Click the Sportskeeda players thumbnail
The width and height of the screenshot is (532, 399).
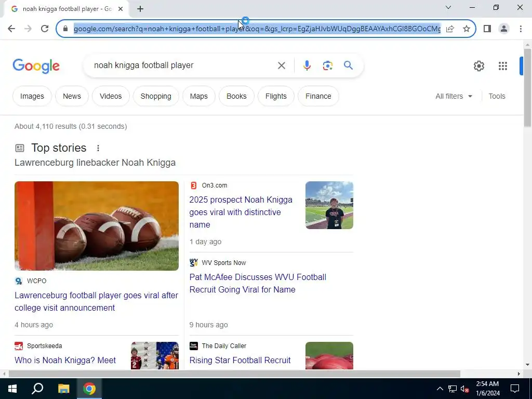coord(155,355)
